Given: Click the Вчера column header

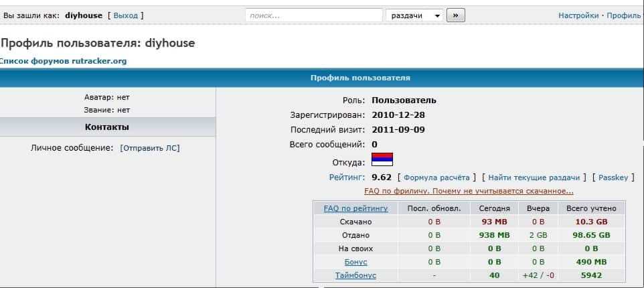Looking at the screenshot, I should pyautogui.click(x=538, y=208).
